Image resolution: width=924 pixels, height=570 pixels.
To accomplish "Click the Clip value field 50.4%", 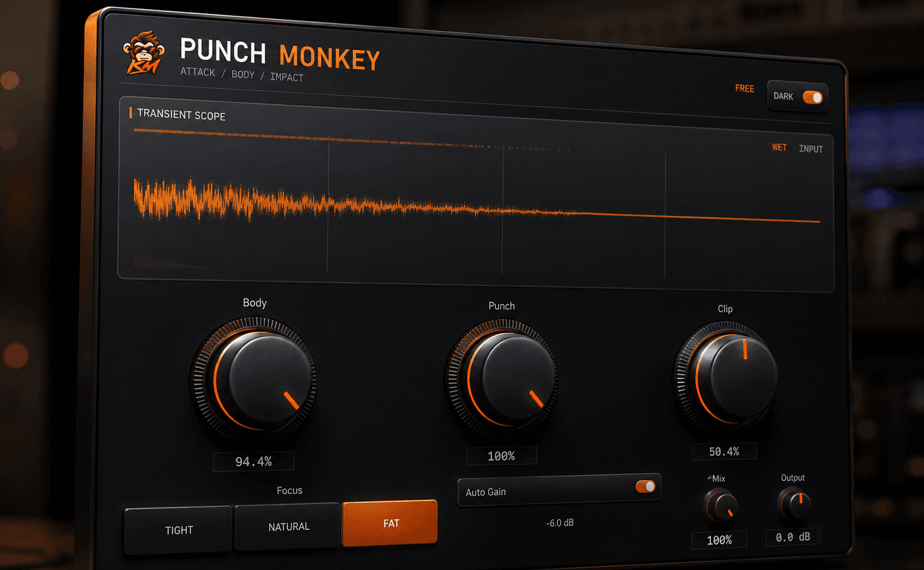I will [x=724, y=451].
